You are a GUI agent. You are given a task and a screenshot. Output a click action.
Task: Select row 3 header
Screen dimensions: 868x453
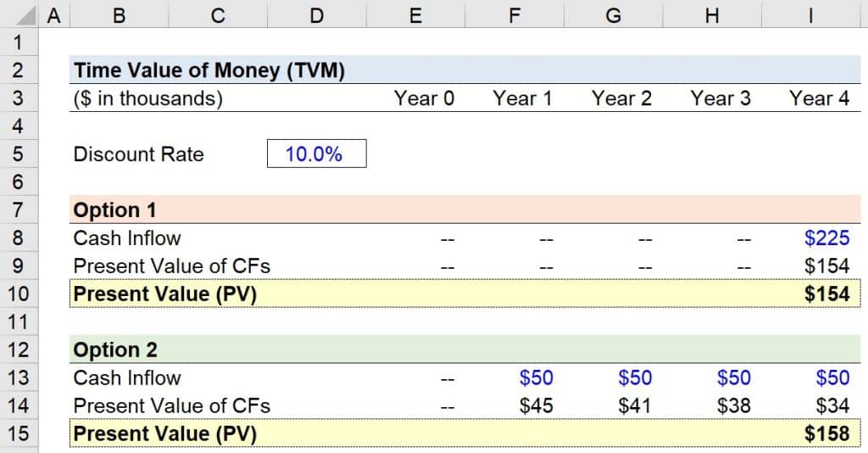coord(19,98)
